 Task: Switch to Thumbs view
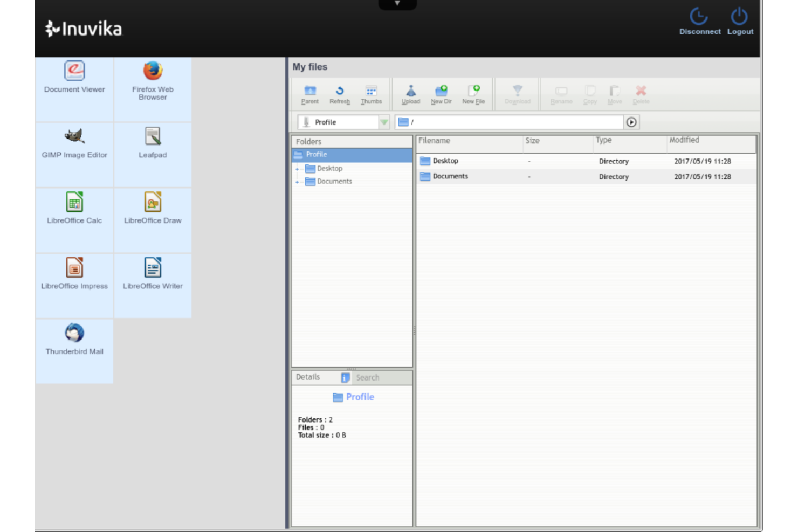[371, 93]
